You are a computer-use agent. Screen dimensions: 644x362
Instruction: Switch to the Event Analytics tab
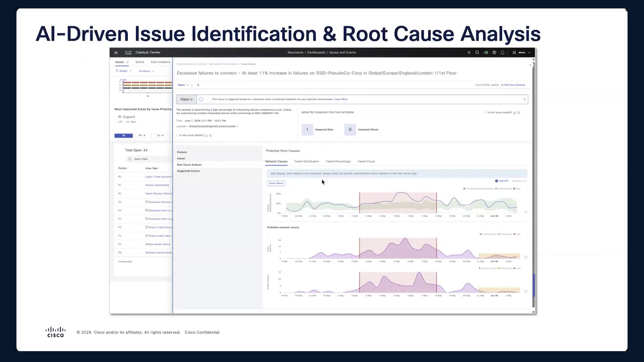pos(160,62)
